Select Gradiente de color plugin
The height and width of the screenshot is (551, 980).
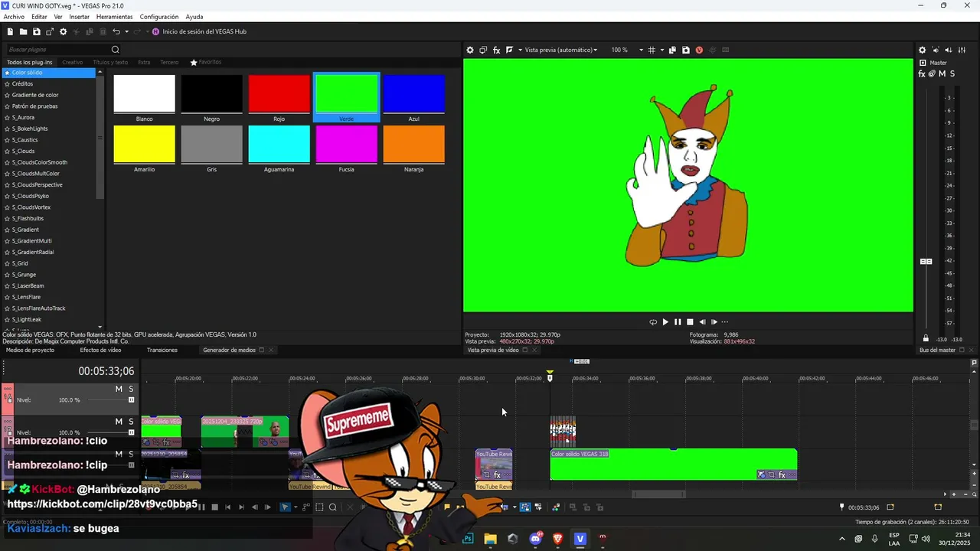point(35,95)
